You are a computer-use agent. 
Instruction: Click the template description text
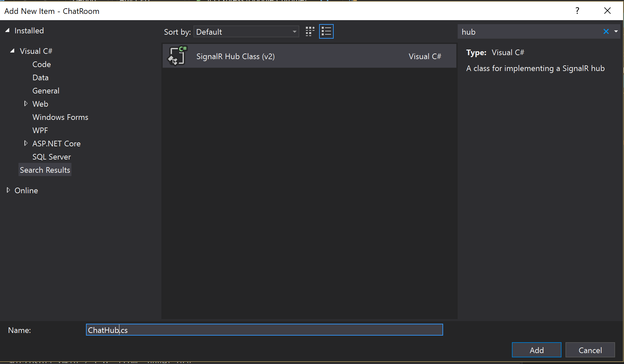[535, 68]
